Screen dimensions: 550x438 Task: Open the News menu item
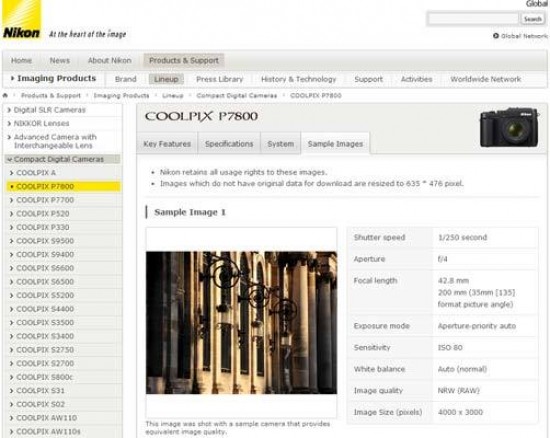point(60,60)
